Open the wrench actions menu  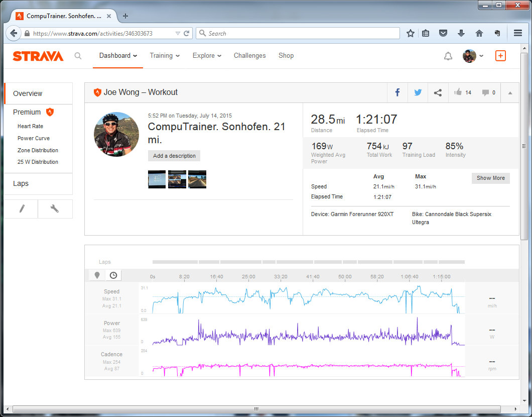[55, 209]
